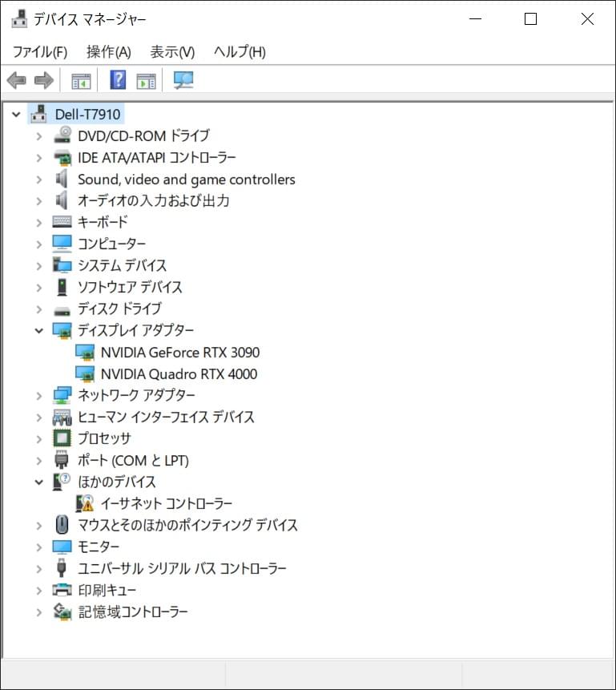Click the DVD/CD-ROM drive disc icon
The height and width of the screenshot is (690, 616).
(62, 135)
